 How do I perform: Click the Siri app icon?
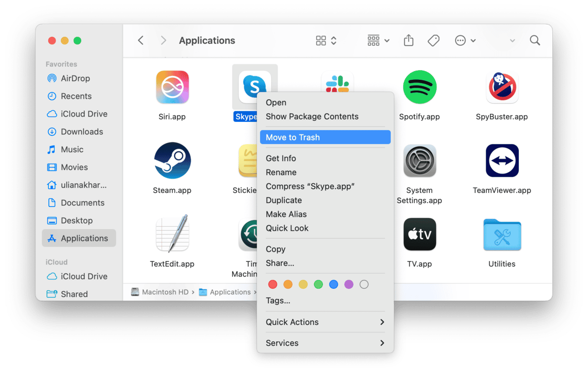click(172, 88)
